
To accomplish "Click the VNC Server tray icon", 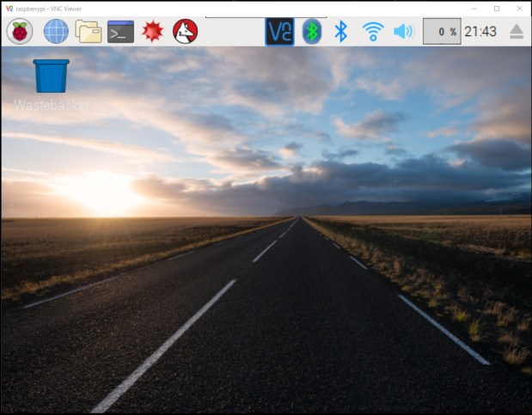I will (x=279, y=32).
